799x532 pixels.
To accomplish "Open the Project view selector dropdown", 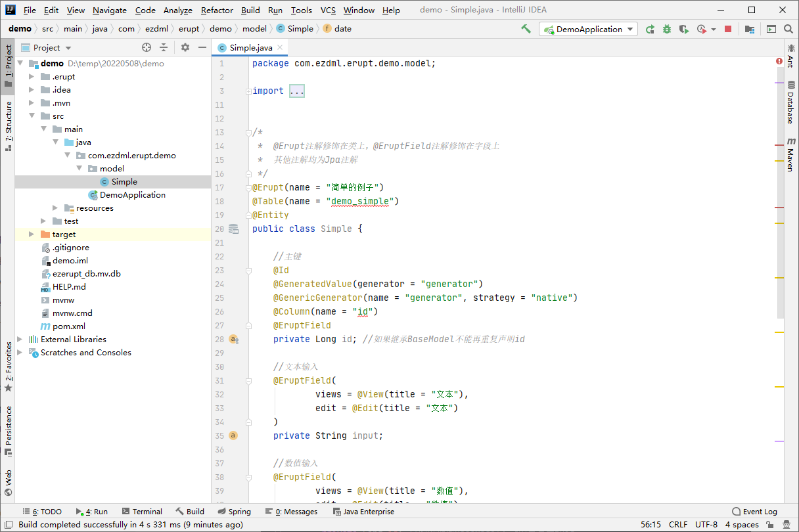I will [46, 47].
